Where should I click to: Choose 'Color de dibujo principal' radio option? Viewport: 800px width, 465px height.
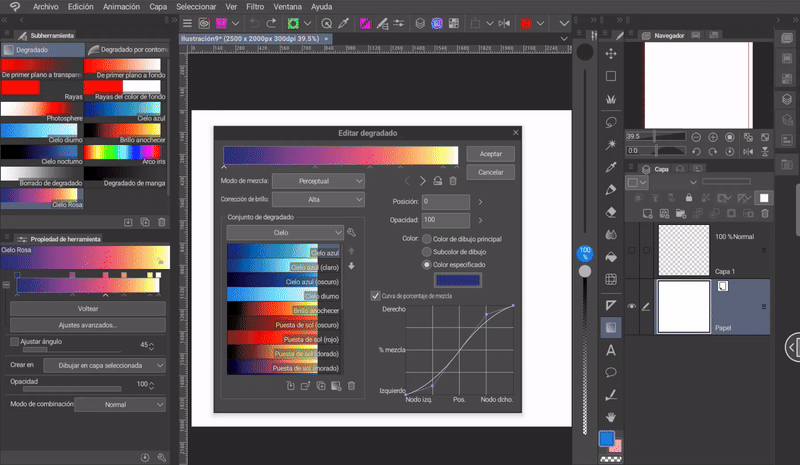pyautogui.click(x=428, y=240)
